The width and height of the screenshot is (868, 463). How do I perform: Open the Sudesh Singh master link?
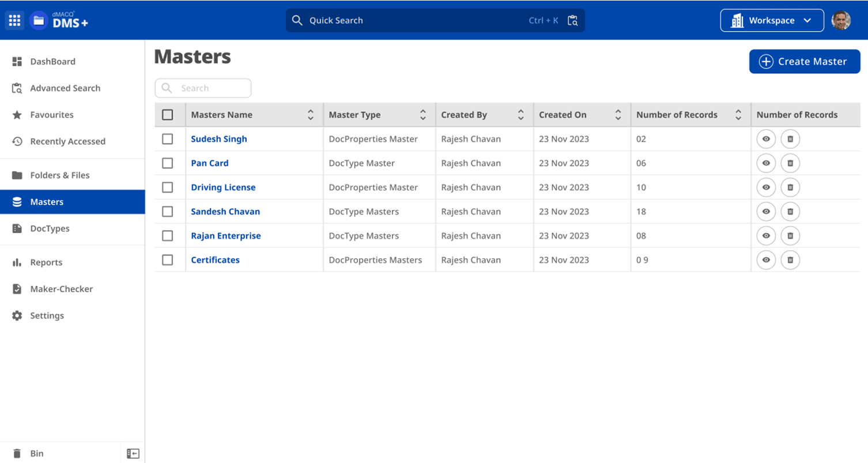(219, 139)
